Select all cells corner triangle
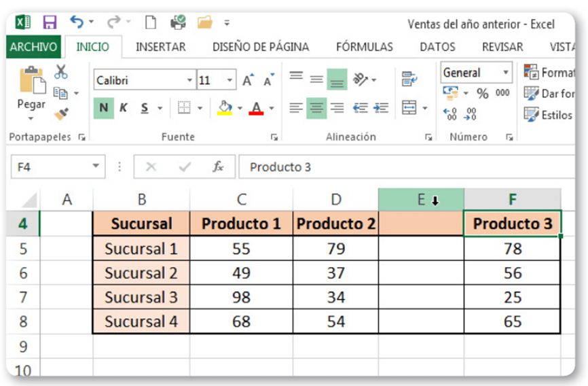The image size is (588, 386). (x=29, y=200)
